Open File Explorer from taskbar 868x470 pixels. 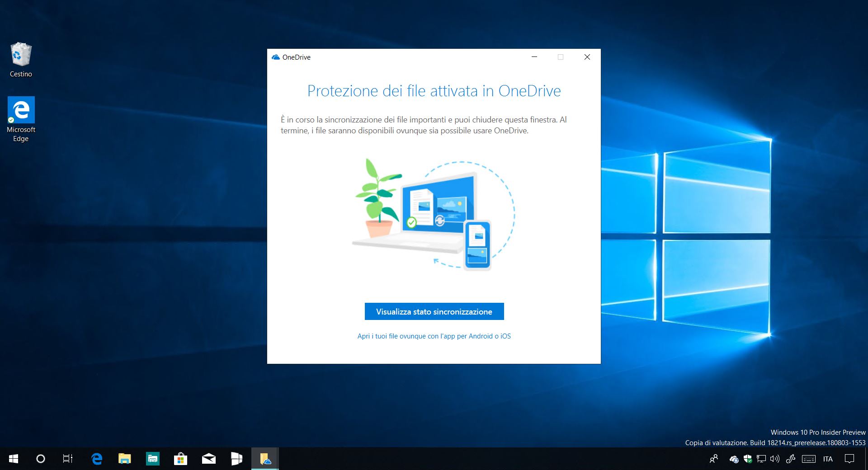tap(124, 459)
